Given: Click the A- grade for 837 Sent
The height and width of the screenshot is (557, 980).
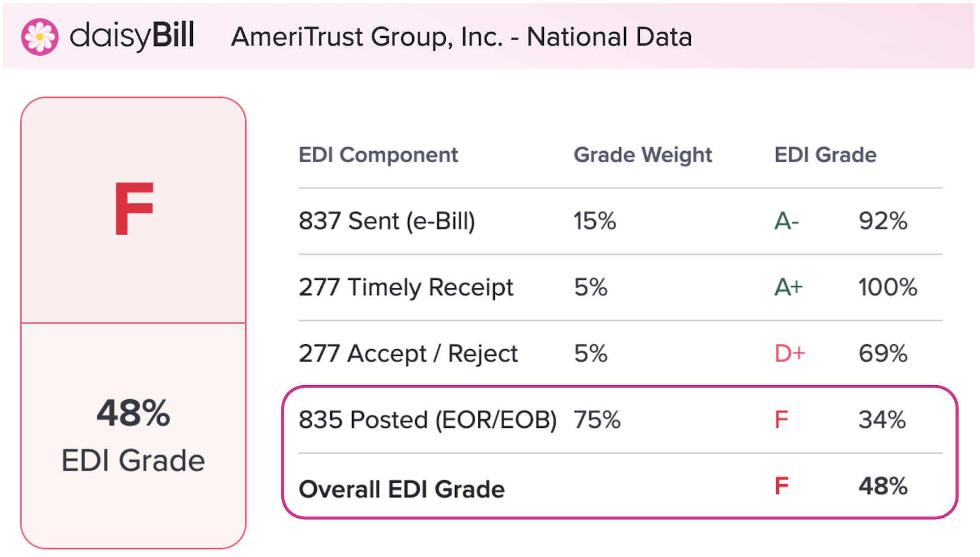Looking at the screenshot, I should click(786, 221).
